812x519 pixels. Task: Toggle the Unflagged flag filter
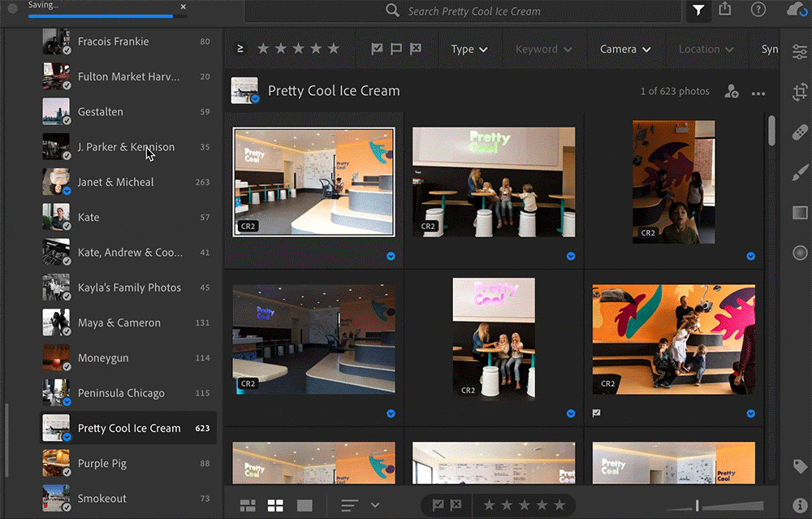point(396,49)
